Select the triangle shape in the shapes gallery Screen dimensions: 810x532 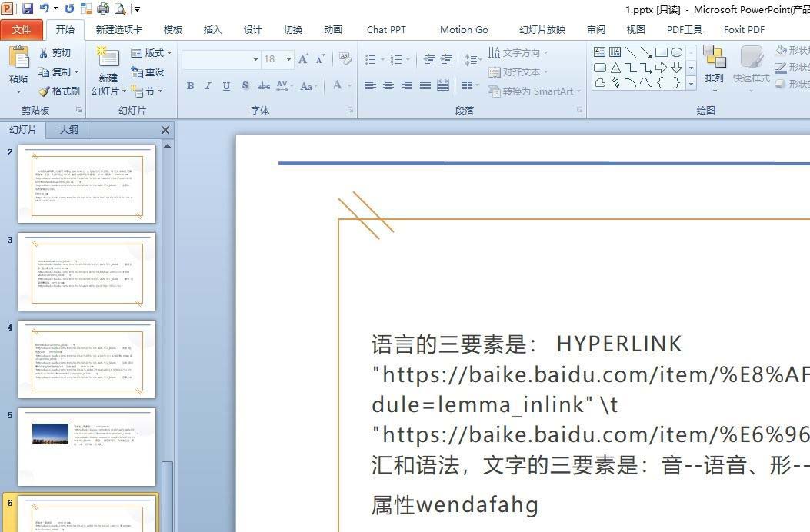pyautogui.click(x=615, y=68)
